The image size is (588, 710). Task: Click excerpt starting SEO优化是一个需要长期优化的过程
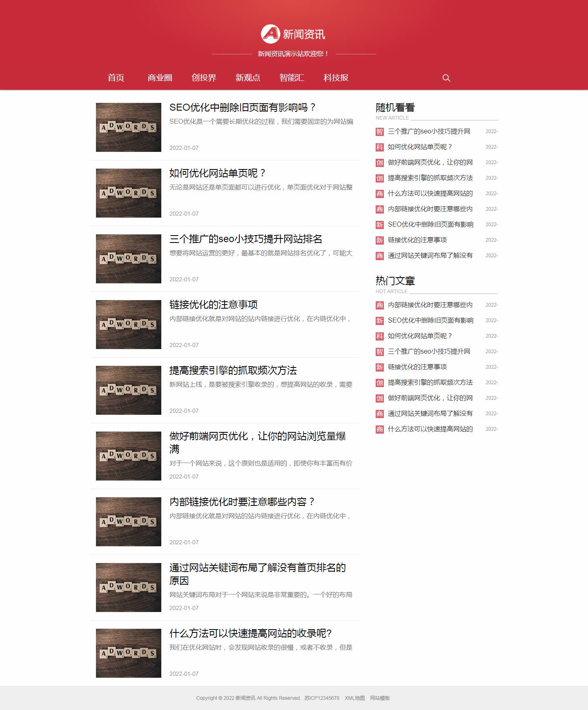click(x=261, y=122)
